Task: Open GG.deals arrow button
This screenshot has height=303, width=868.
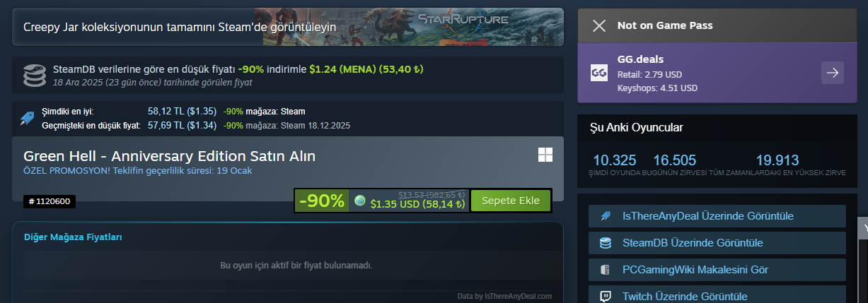Action: (x=833, y=73)
